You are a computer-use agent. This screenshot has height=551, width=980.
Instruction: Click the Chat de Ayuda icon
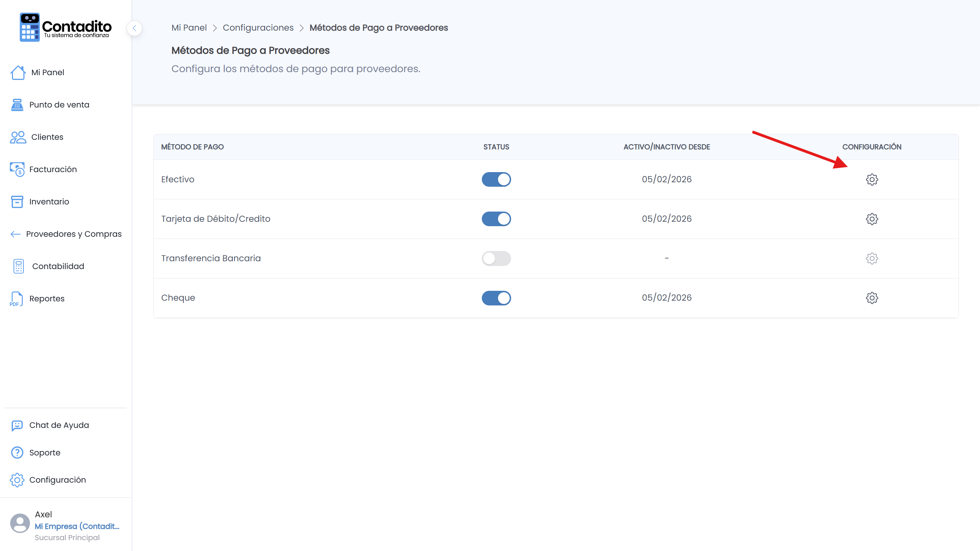[17, 425]
